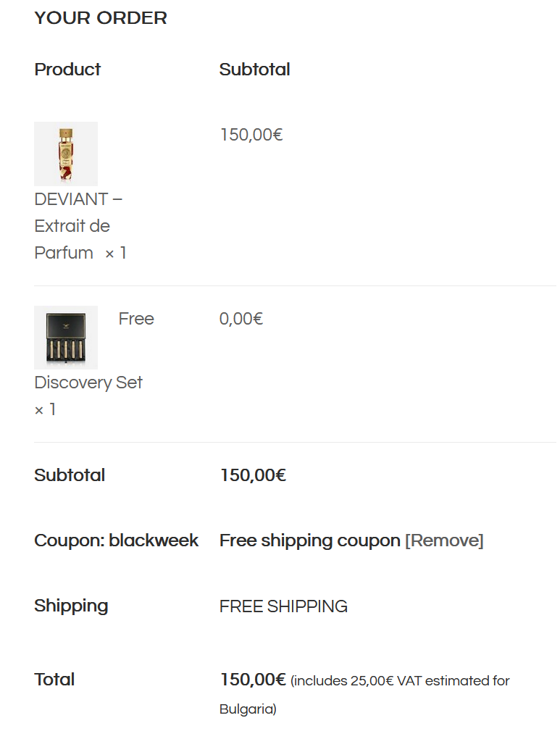Click the FREE SHIPPING method text

pyautogui.click(x=283, y=606)
